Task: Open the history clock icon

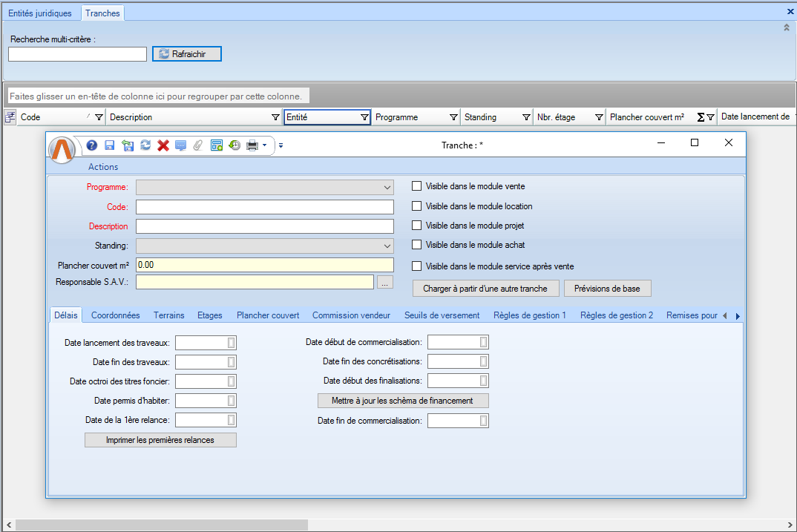Action: 234,145
